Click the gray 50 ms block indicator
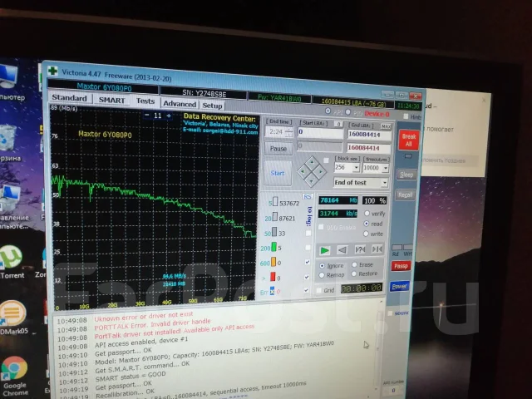This screenshot has height=399, width=532. (274, 232)
